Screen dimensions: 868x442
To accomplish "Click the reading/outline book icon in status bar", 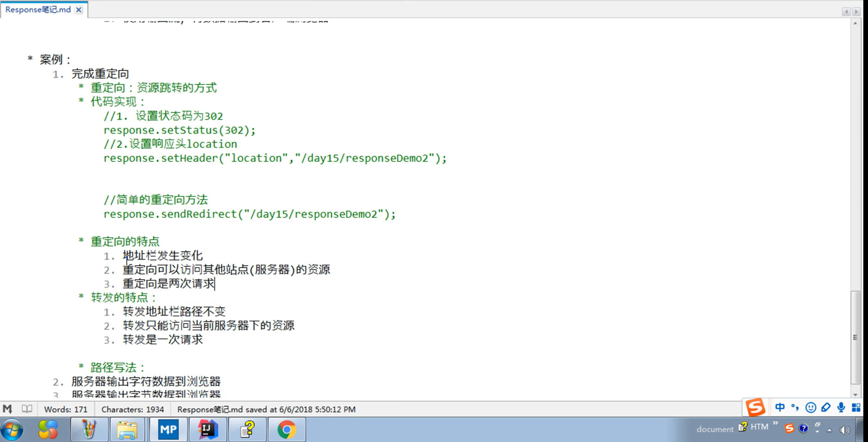I will pyautogui.click(x=27, y=409).
